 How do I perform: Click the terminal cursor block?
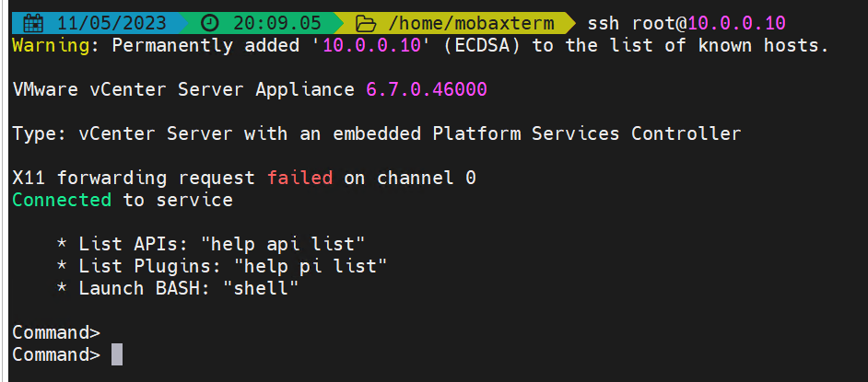tap(117, 354)
